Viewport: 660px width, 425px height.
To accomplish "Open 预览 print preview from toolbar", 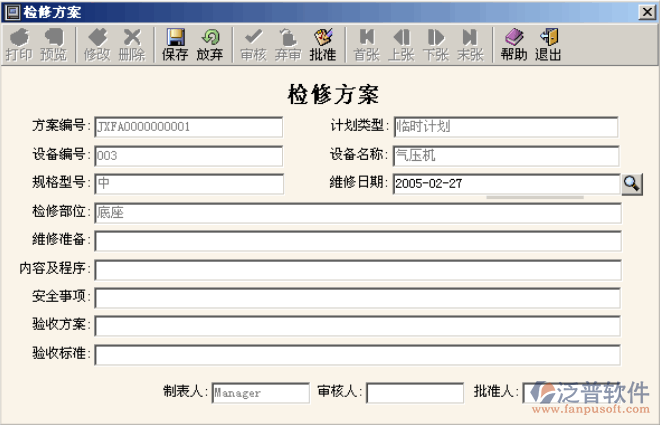I will pos(53,45).
